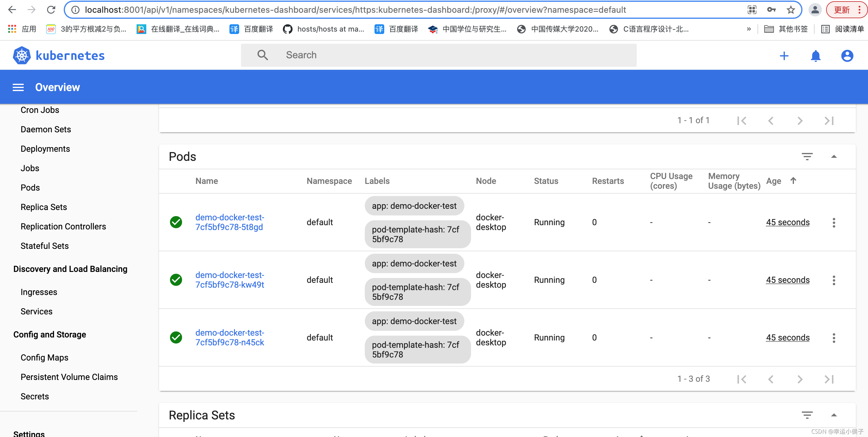868x437 pixels.
Task: Open the Services sidebar item
Action: click(x=36, y=311)
